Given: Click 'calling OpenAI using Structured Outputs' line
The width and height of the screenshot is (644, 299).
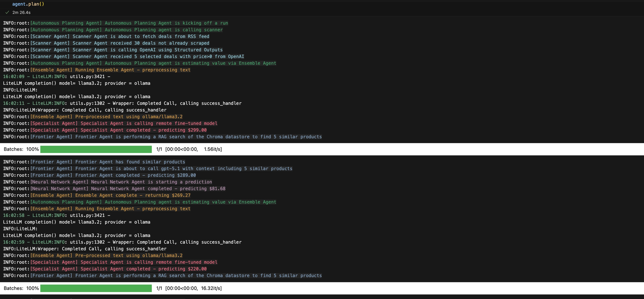Looking at the screenshot, I should point(113,50).
